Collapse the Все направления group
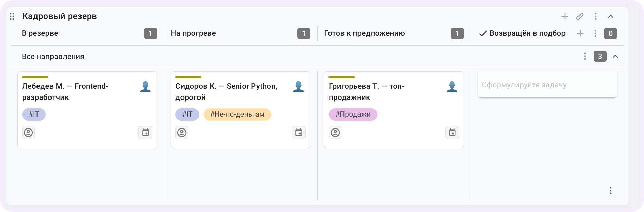 pos(615,56)
